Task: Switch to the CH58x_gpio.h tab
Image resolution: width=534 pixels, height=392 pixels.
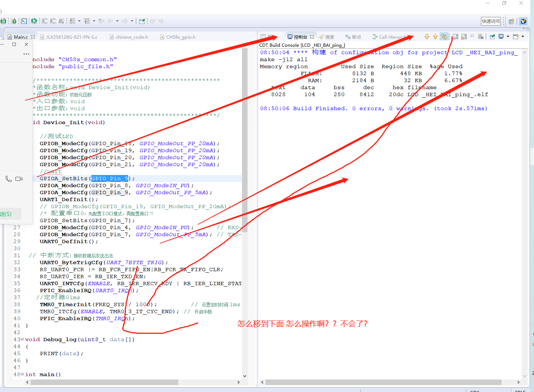Action: (x=178, y=37)
